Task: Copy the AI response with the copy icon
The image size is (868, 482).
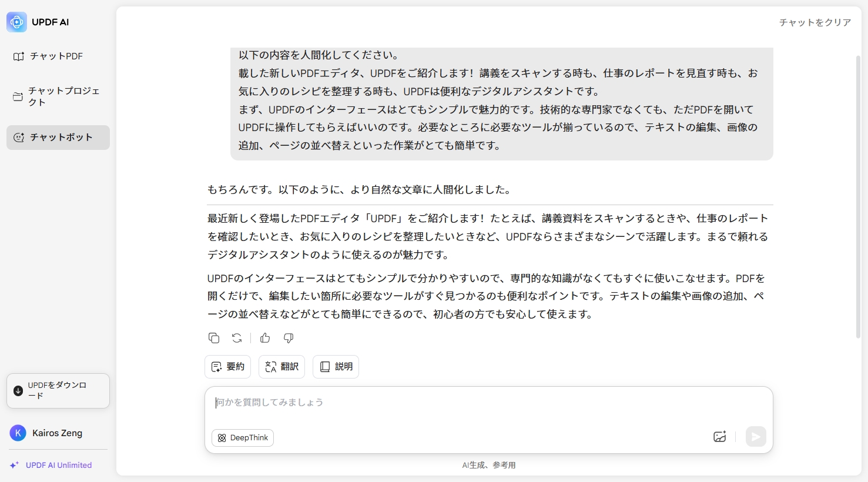Action: (x=214, y=338)
